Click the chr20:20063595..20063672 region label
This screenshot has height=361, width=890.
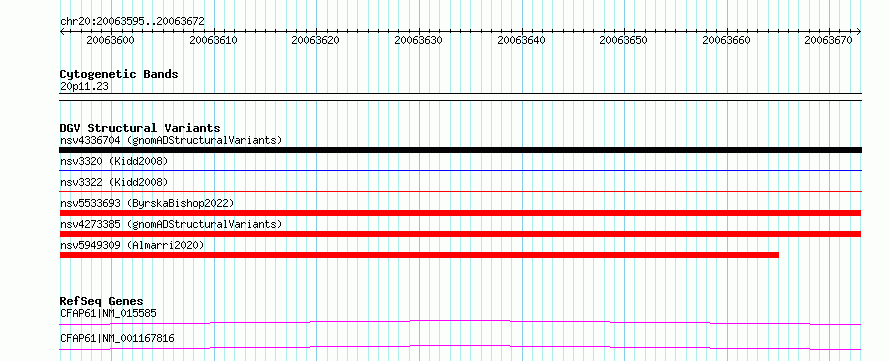(x=132, y=22)
